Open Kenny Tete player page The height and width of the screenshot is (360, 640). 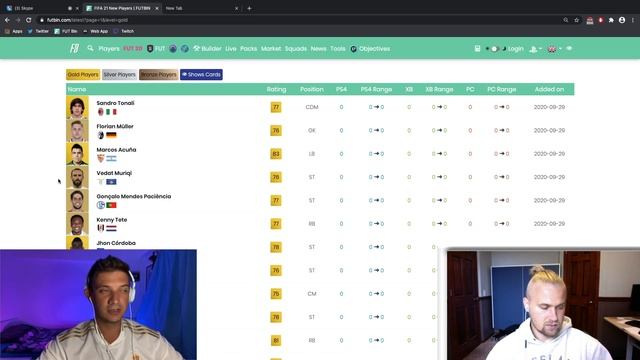[x=111, y=219]
